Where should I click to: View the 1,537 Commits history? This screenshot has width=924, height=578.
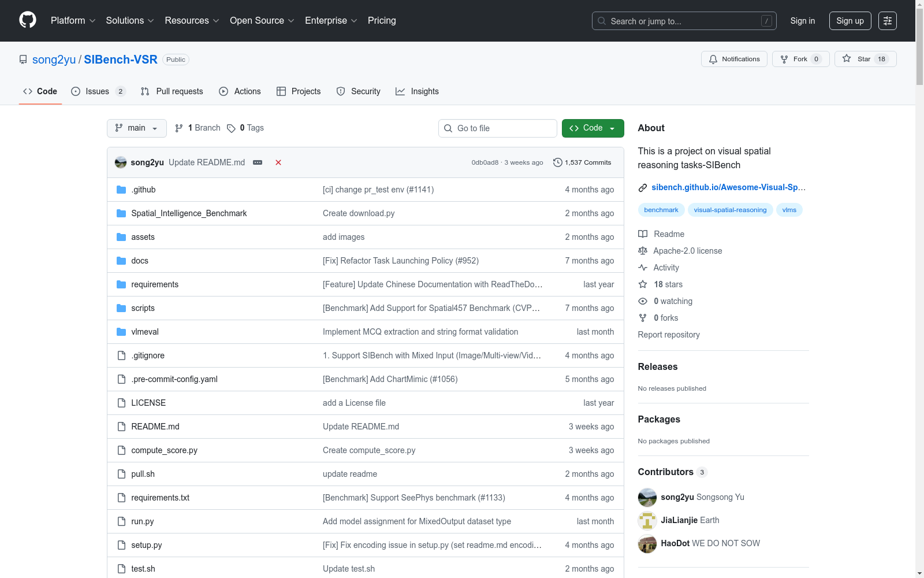[x=582, y=162]
